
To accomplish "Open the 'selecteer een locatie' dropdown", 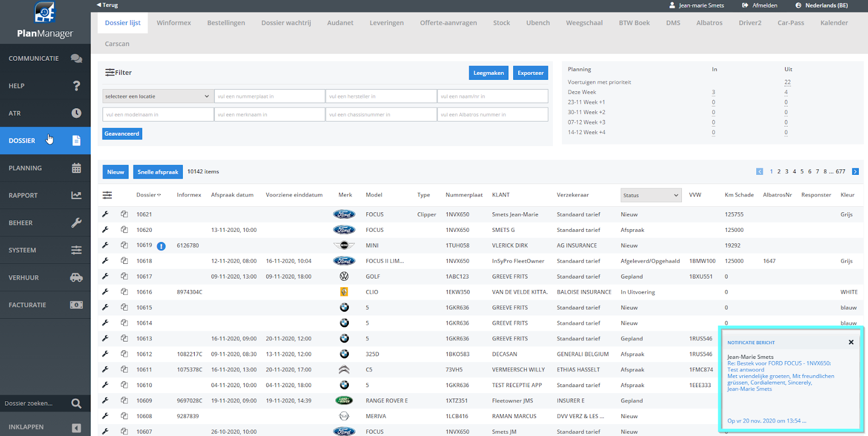I will pos(157,96).
